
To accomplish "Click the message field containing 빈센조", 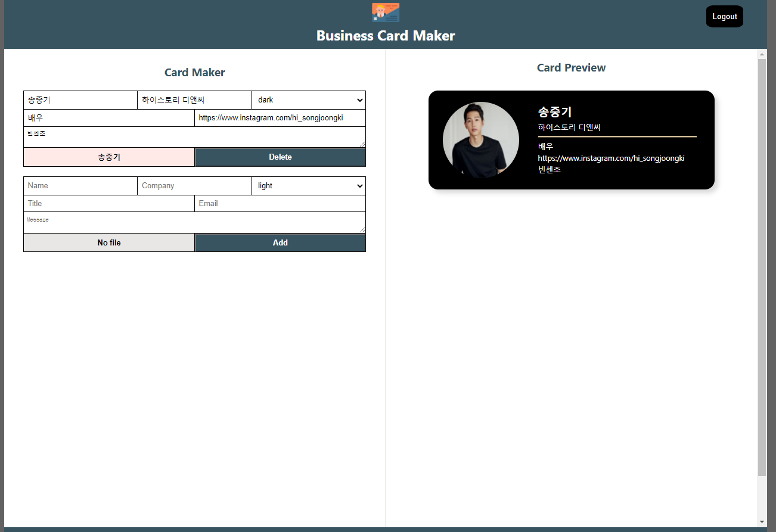I will [x=194, y=137].
